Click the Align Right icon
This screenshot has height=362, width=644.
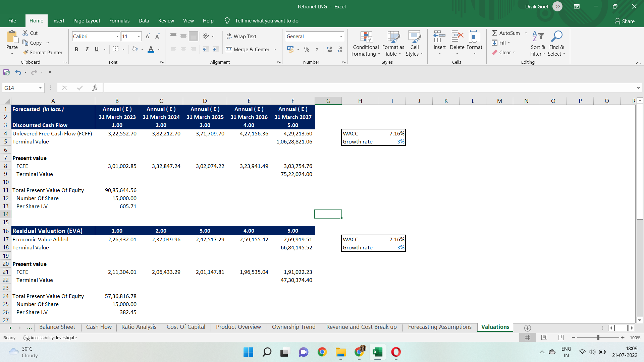[194, 49]
